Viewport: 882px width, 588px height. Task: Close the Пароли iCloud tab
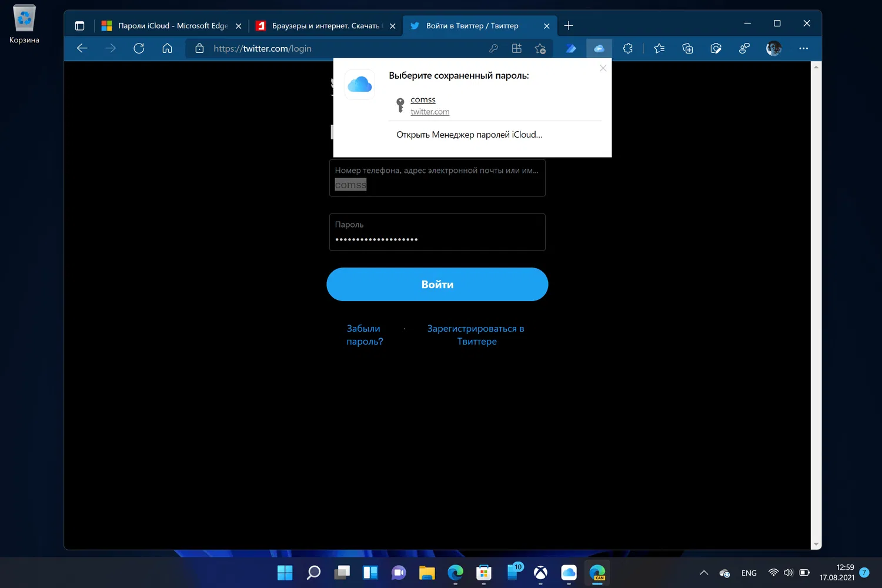click(238, 26)
